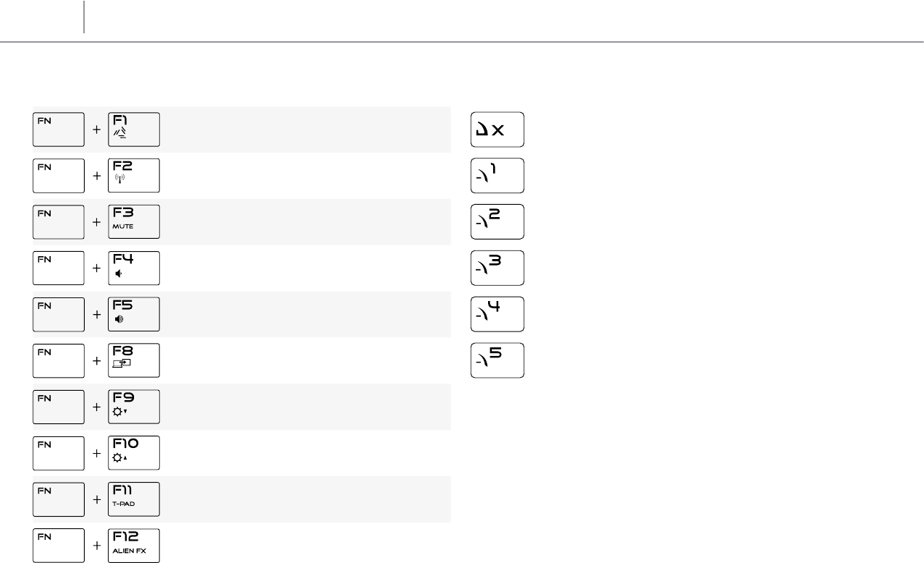Click the FN key beside F9

click(59, 407)
